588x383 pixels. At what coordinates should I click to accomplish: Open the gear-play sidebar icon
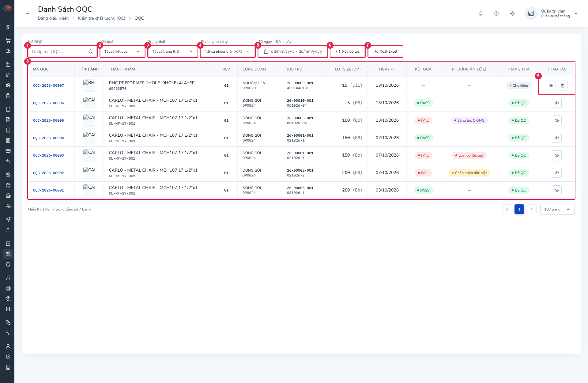[8, 85]
